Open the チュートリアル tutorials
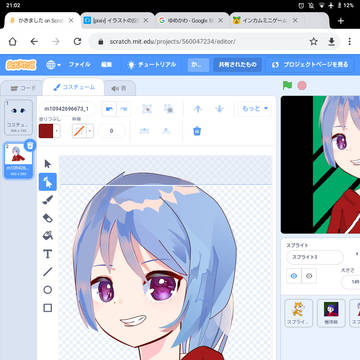The height and width of the screenshot is (360, 360). point(152,65)
